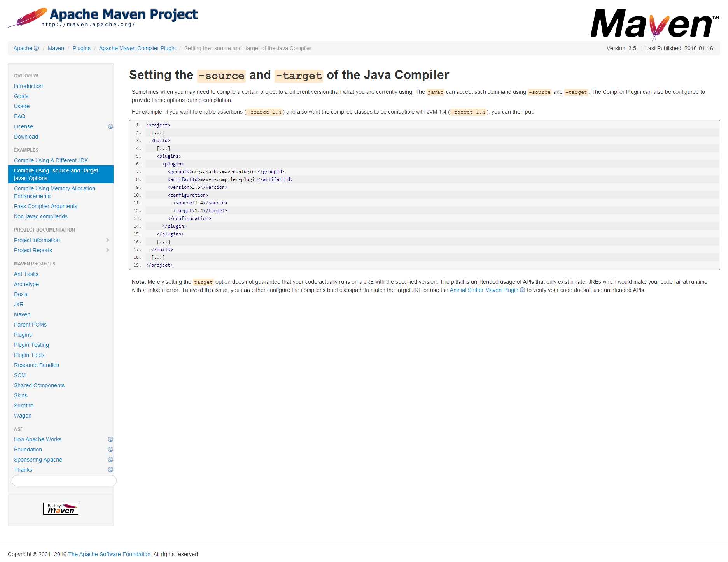Open The Apache Software Foundation footer link

click(x=109, y=554)
